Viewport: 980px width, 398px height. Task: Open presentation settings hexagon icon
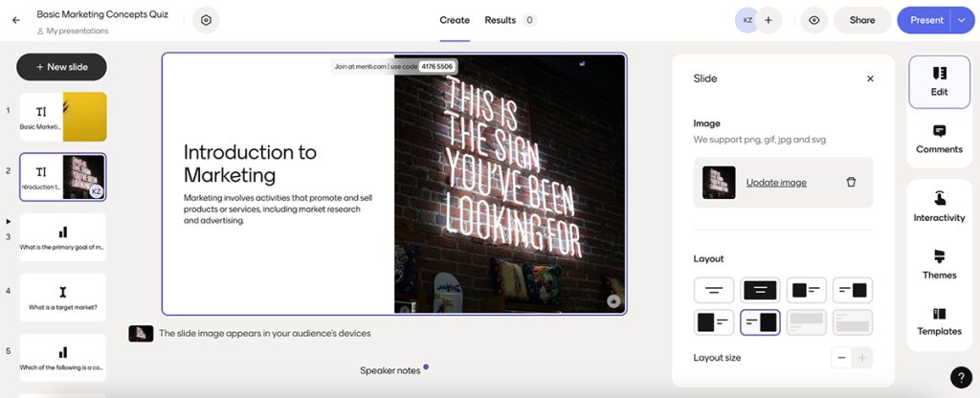206,20
